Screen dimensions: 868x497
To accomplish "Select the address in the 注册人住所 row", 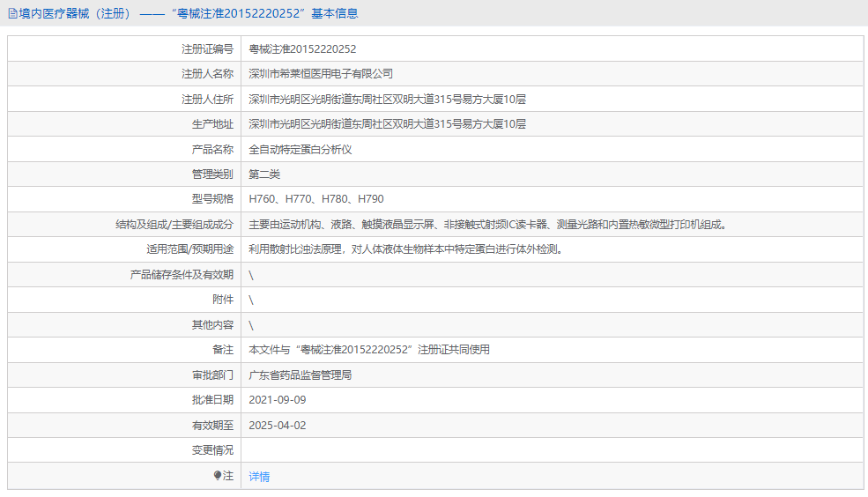I will (x=387, y=99).
